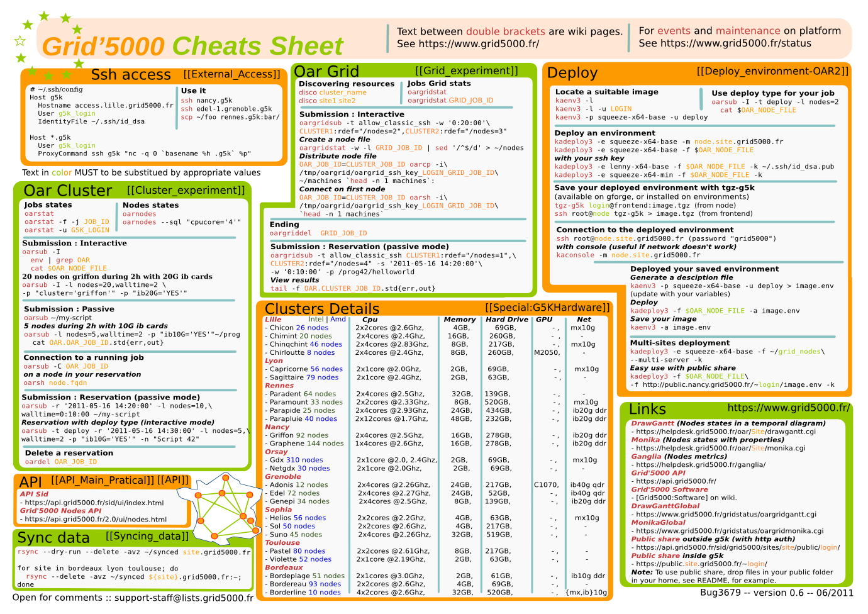Open the oargridgantt.cgi URL
Viewport: 868px width, 614px height.
point(726,514)
